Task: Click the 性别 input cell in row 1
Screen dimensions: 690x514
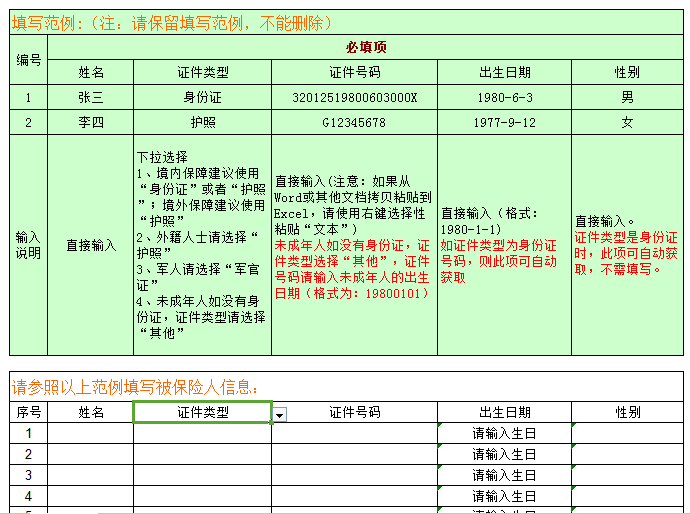Action: point(627,434)
